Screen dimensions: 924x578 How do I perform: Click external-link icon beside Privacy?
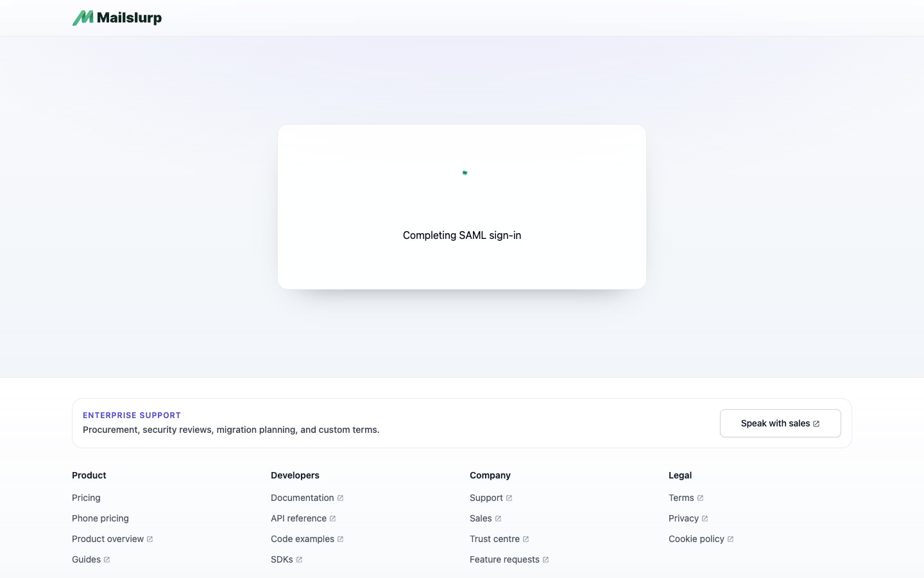[705, 519]
